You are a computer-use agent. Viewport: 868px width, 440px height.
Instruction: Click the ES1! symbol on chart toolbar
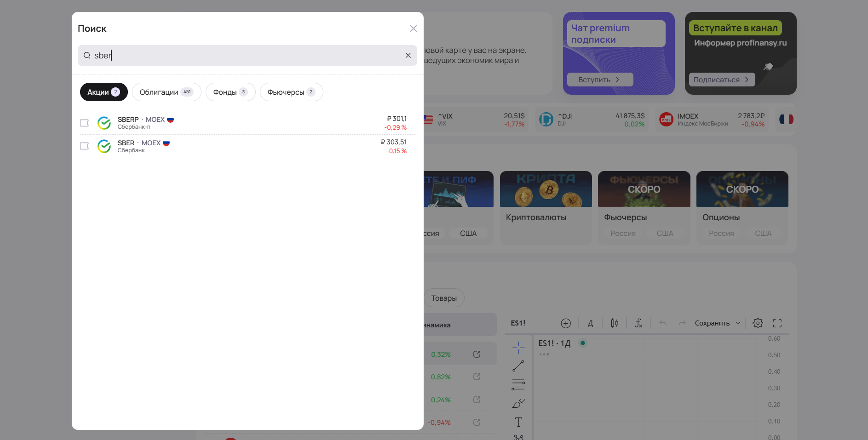(x=518, y=323)
